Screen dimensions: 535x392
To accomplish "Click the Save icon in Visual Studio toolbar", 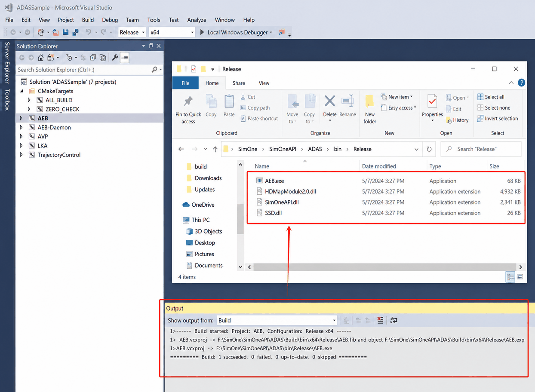I will tap(65, 32).
